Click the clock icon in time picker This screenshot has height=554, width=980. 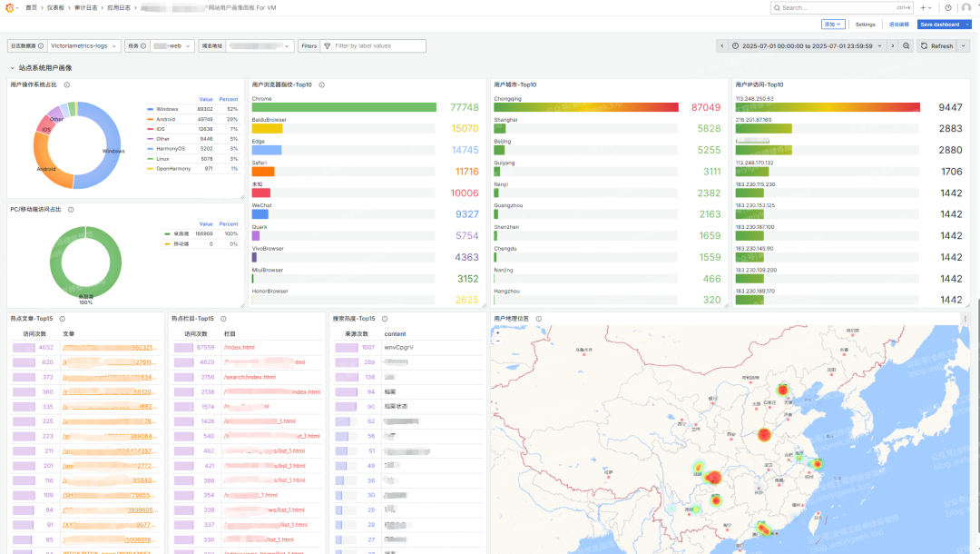[x=736, y=45]
